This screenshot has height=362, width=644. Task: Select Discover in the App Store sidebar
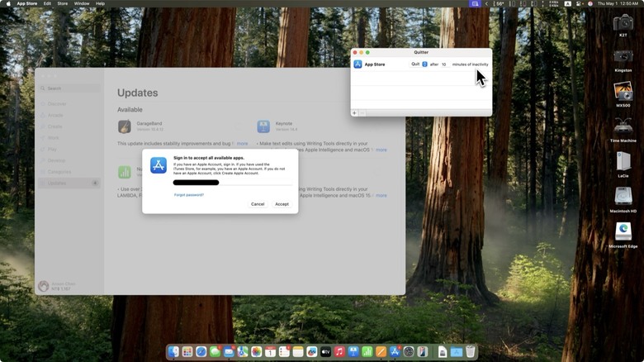click(x=69, y=104)
